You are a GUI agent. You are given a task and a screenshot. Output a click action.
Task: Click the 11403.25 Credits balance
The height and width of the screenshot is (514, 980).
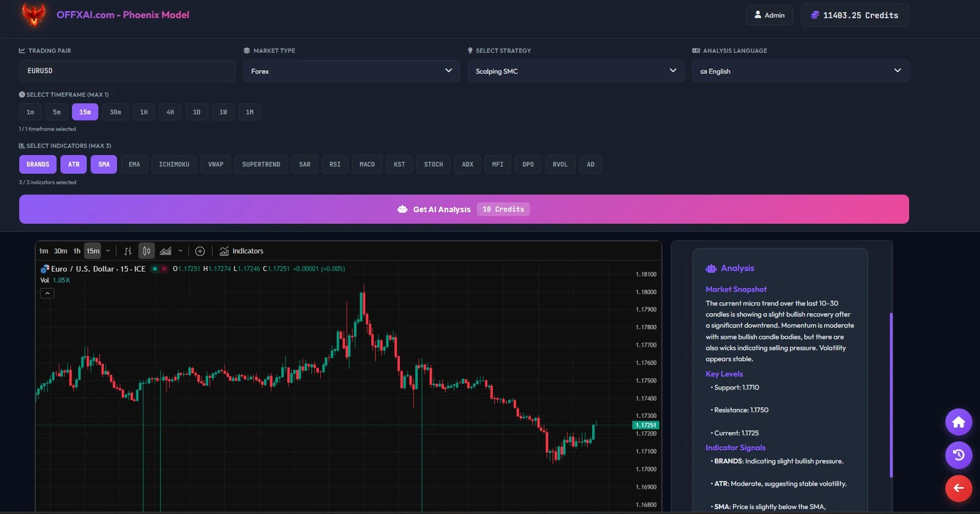point(855,15)
